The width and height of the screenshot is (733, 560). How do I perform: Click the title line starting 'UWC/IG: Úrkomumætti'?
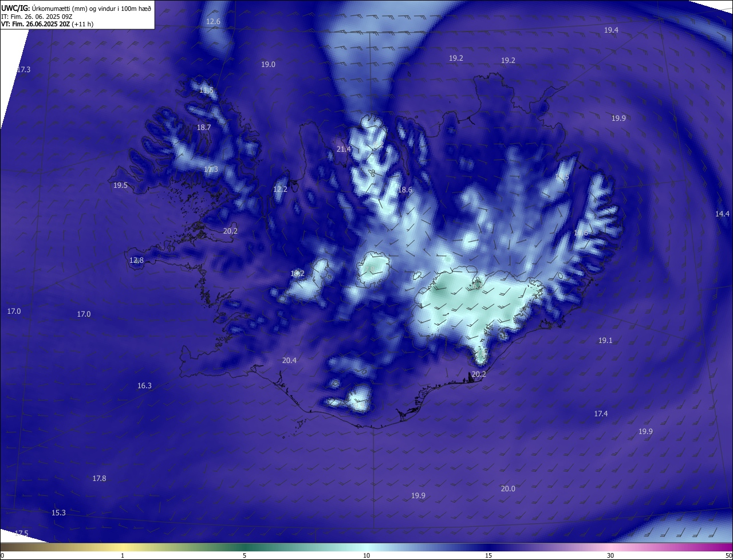coord(76,8)
